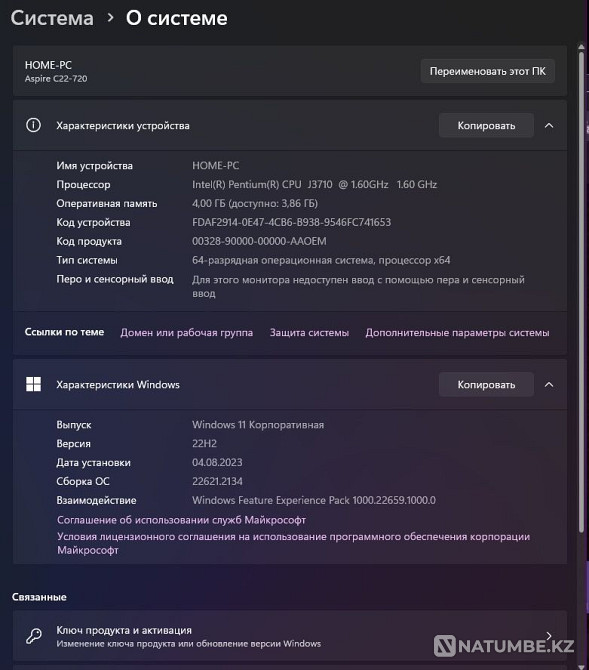
Task: Open Защита системы link
Action: pyautogui.click(x=309, y=332)
